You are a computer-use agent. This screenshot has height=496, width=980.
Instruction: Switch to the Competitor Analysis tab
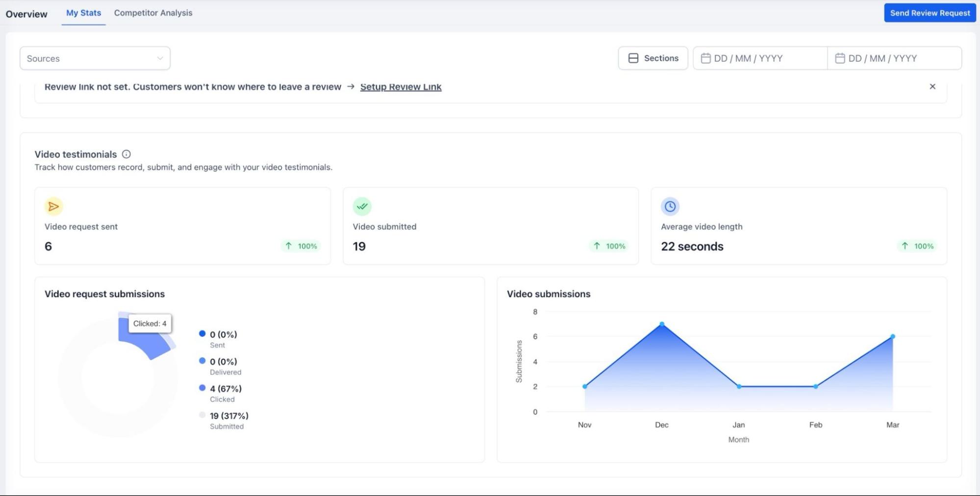(153, 13)
